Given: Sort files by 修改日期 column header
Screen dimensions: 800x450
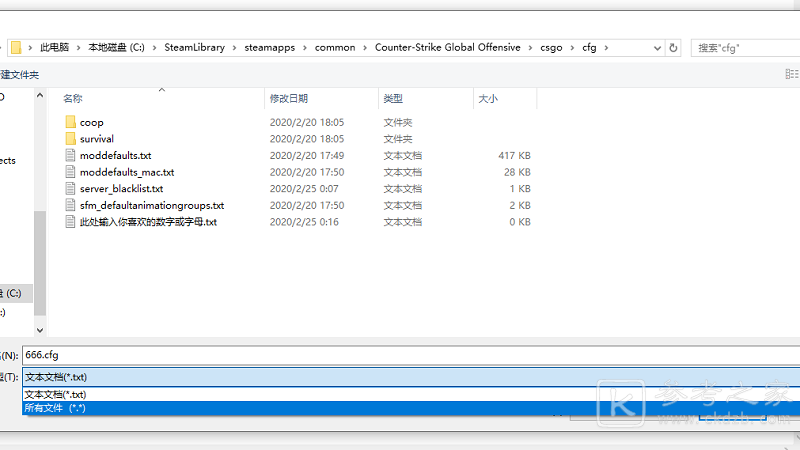Looking at the screenshot, I should click(x=288, y=99).
